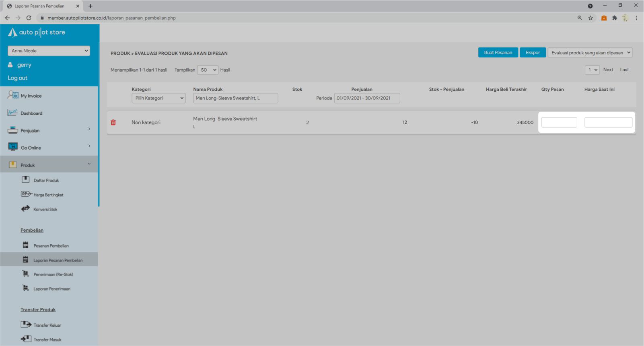Open the browser extensions puzzle icon
This screenshot has height=346, width=644.
(x=615, y=18)
